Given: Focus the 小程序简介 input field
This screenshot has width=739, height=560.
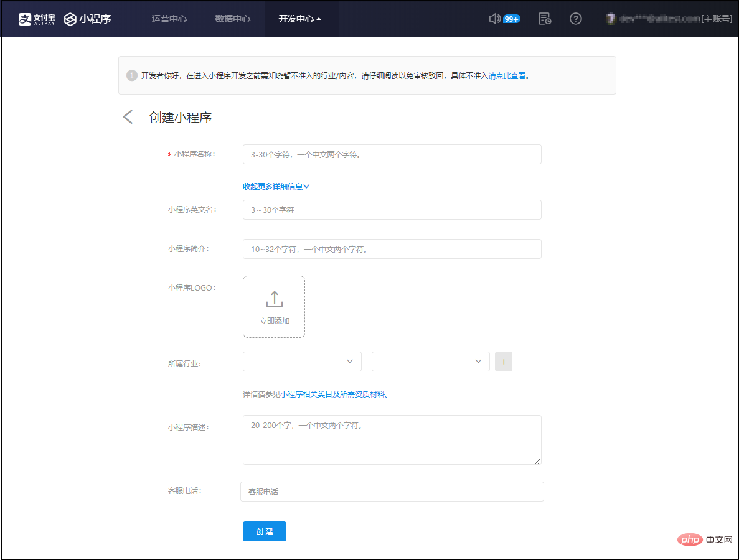Looking at the screenshot, I should pyautogui.click(x=392, y=249).
